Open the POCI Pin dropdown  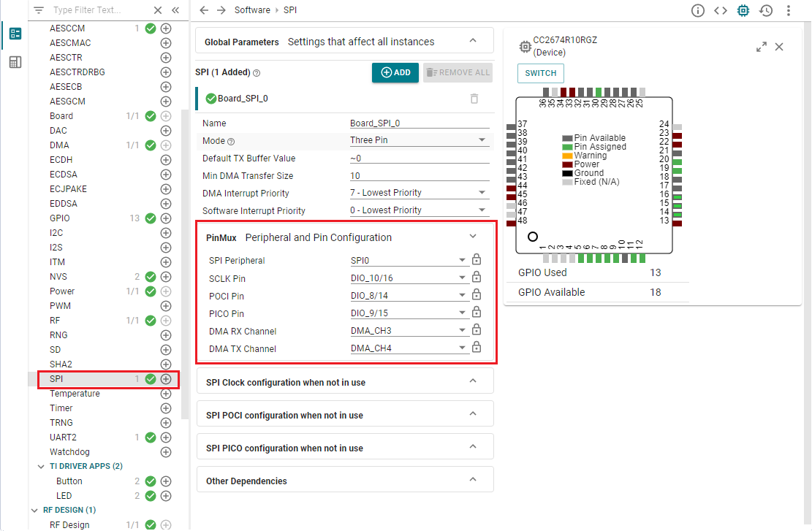pos(409,296)
